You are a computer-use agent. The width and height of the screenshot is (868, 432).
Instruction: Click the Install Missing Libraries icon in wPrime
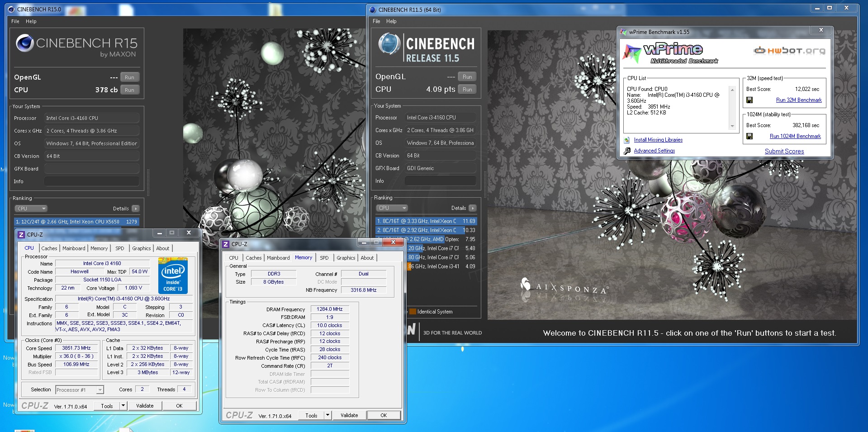[626, 140]
